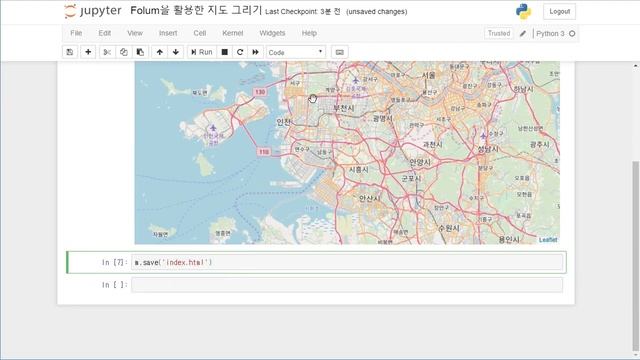Click into the empty code cell

click(347, 284)
